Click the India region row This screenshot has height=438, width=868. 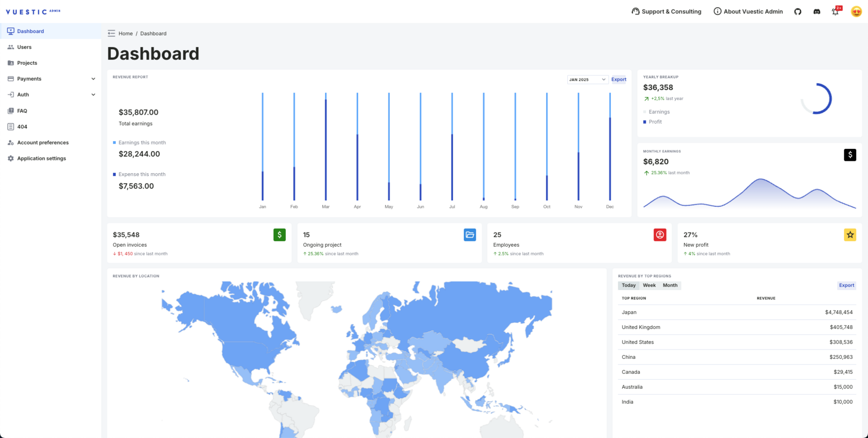click(737, 402)
